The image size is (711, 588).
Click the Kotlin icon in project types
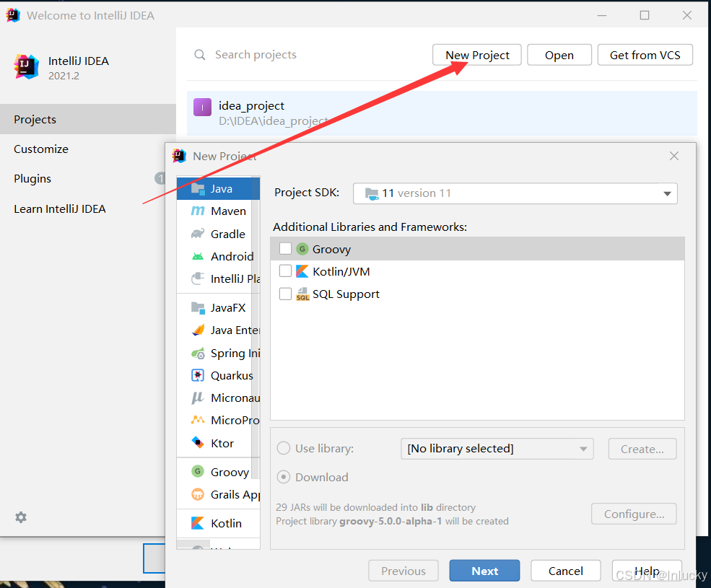(x=198, y=523)
